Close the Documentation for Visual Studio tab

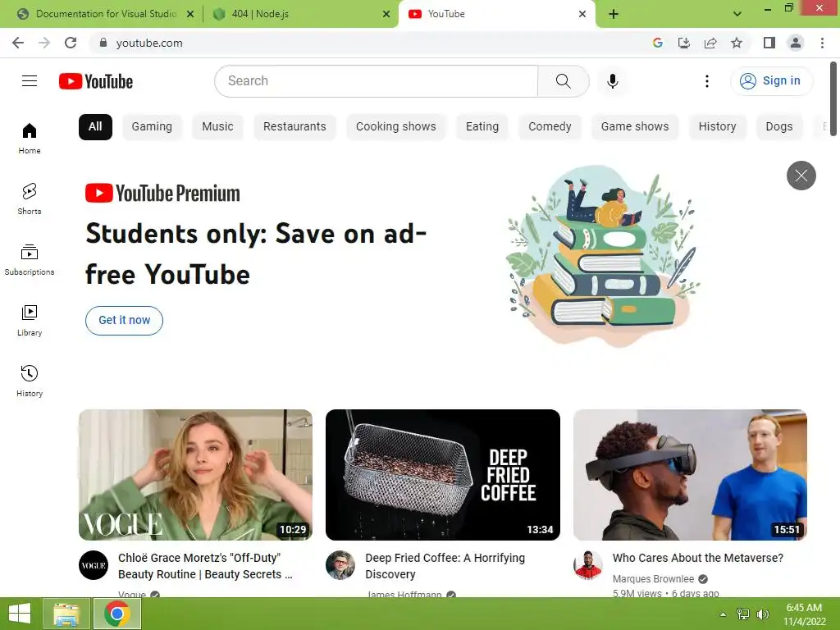pyautogui.click(x=190, y=14)
